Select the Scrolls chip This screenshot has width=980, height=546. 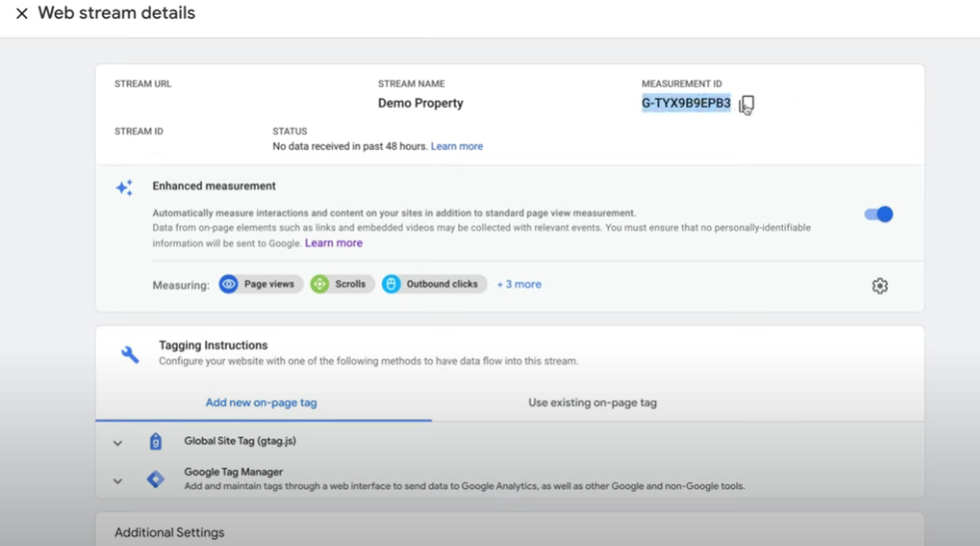click(342, 284)
